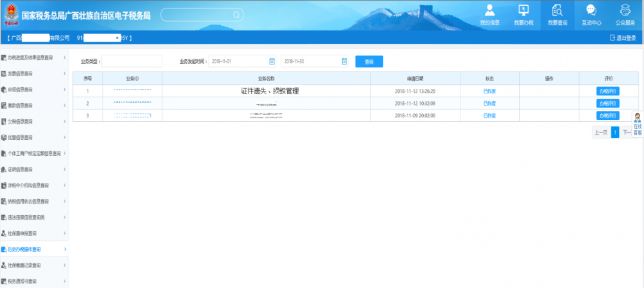Open the 在线客服 customer service widget

click(638, 124)
